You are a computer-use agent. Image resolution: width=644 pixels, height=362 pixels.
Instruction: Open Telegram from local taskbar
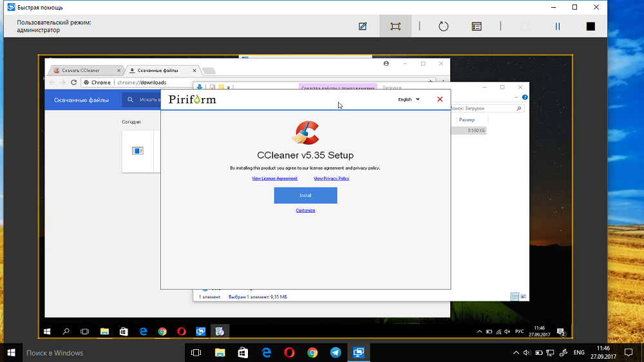click(336, 352)
